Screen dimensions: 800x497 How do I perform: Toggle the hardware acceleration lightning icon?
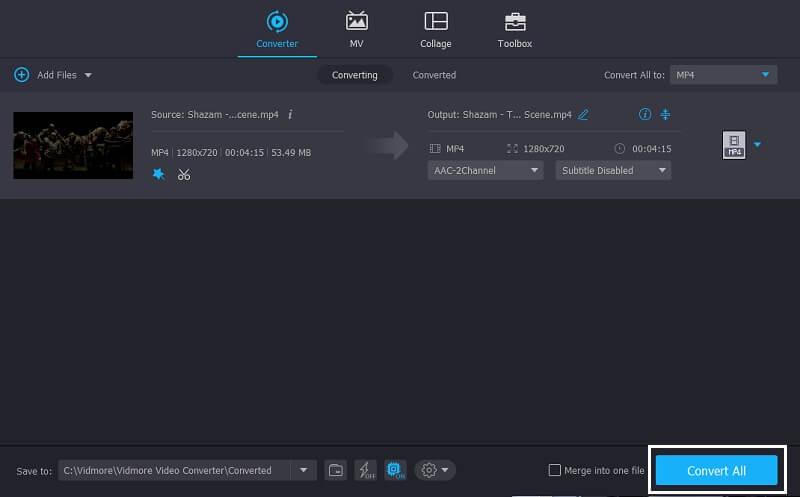365,470
